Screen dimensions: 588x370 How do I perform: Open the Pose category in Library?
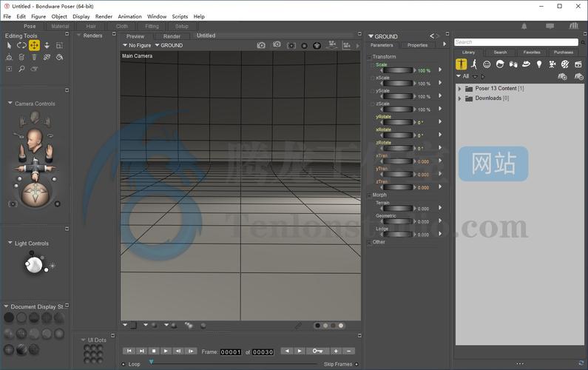coord(474,64)
